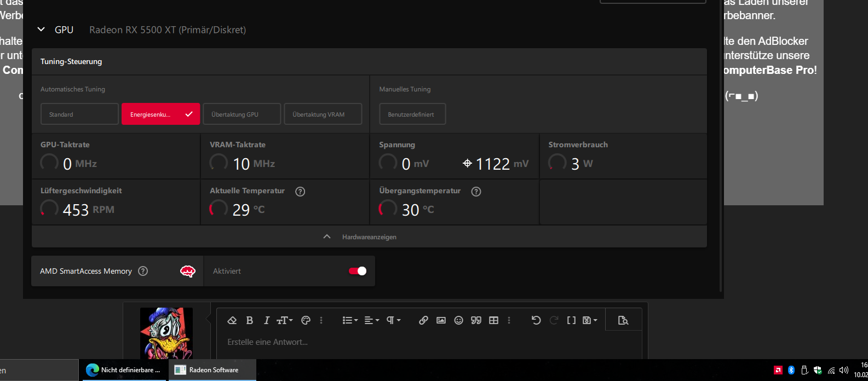Click the Aktiviert status label

point(227,271)
